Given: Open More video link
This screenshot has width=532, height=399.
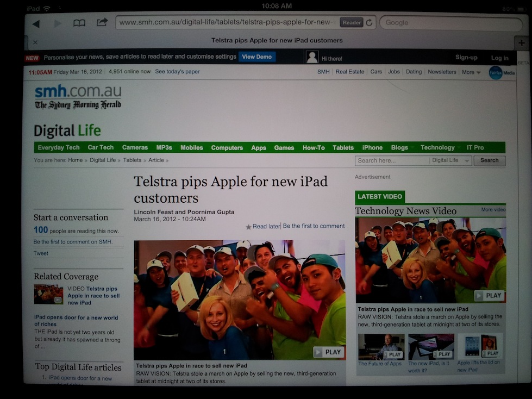Looking at the screenshot, I should tap(493, 210).
